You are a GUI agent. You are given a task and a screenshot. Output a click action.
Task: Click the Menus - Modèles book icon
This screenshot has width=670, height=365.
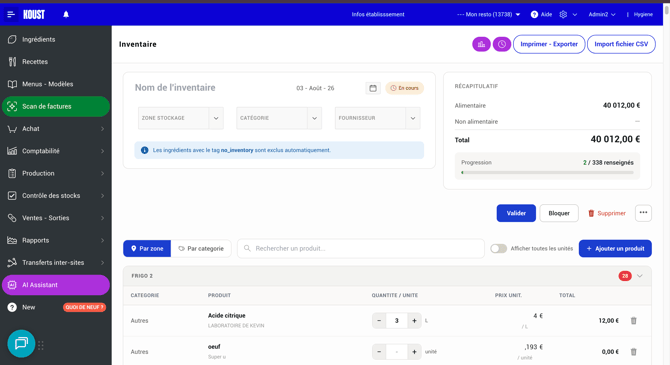coord(12,84)
